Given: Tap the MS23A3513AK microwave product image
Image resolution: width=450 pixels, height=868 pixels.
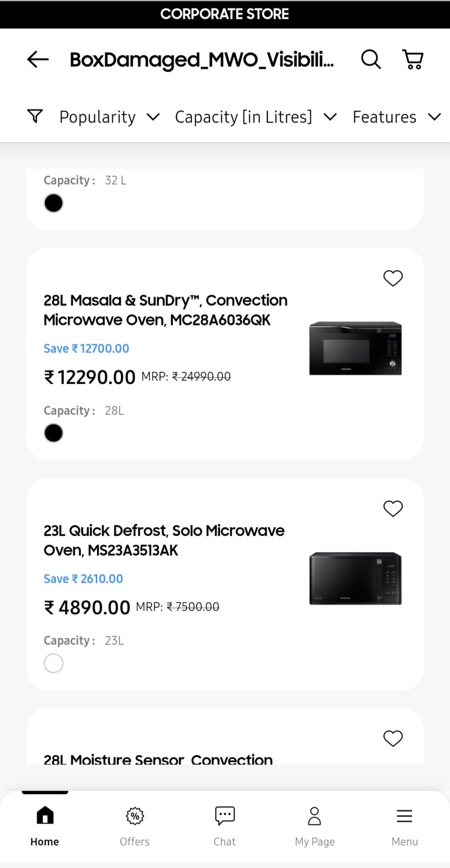Looking at the screenshot, I should click(355, 578).
